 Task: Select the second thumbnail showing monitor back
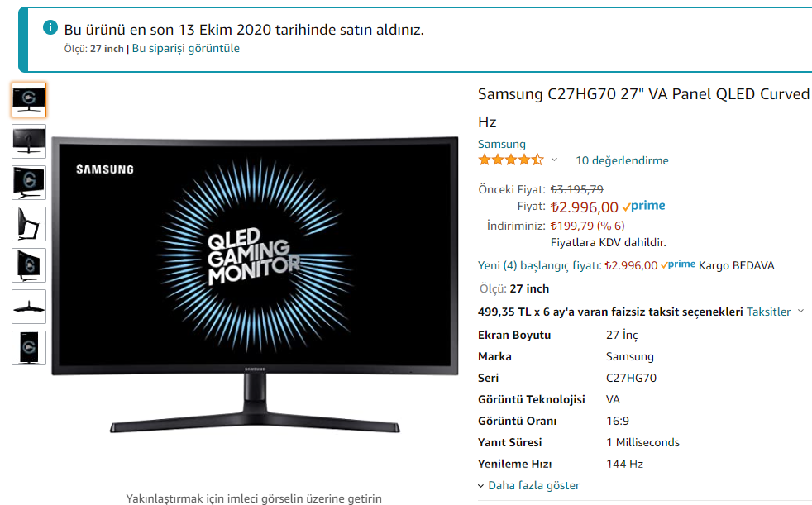pyautogui.click(x=29, y=141)
